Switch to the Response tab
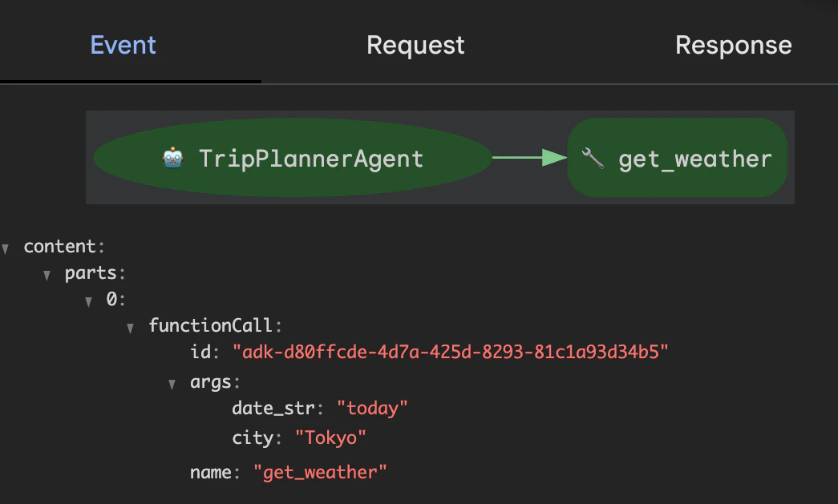The height and width of the screenshot is (504, 838). click(x=733, y=45)
